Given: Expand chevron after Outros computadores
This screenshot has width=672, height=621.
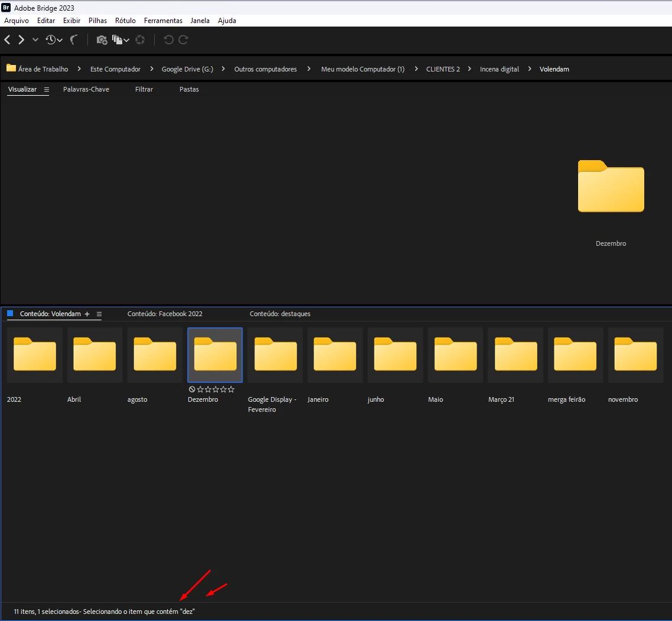Looking at the screenshot, I should [x=309, y=69].
